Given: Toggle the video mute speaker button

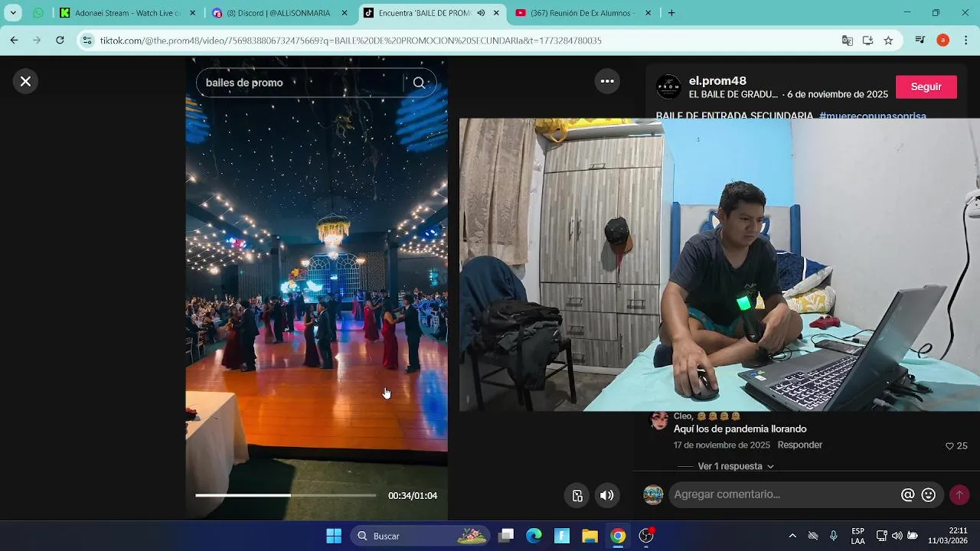Looking at the screenshot, I should coord(606,495).
